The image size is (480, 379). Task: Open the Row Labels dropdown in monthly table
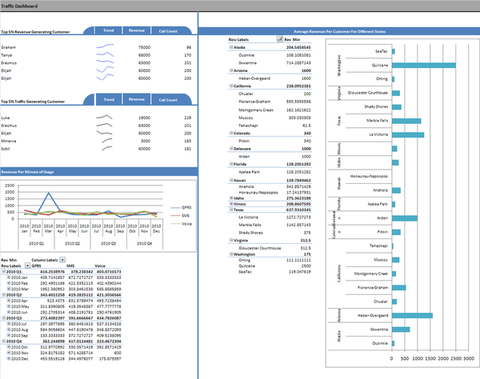click(28, 266)
